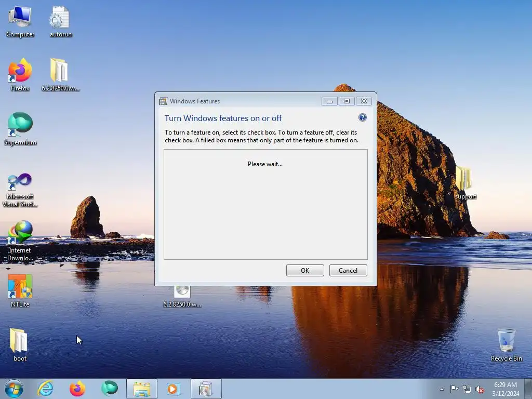Image resolution: width=532 pixels, height=399 pixels.
Task: Select the boot folder icon
Action: pyautogui.click(x=19, y=345)
